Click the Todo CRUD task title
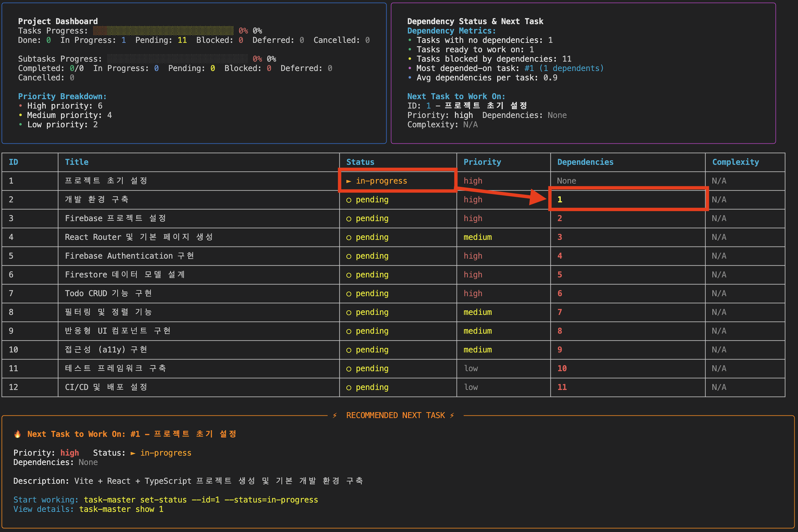The image size is (798, 532). (108, 293)
